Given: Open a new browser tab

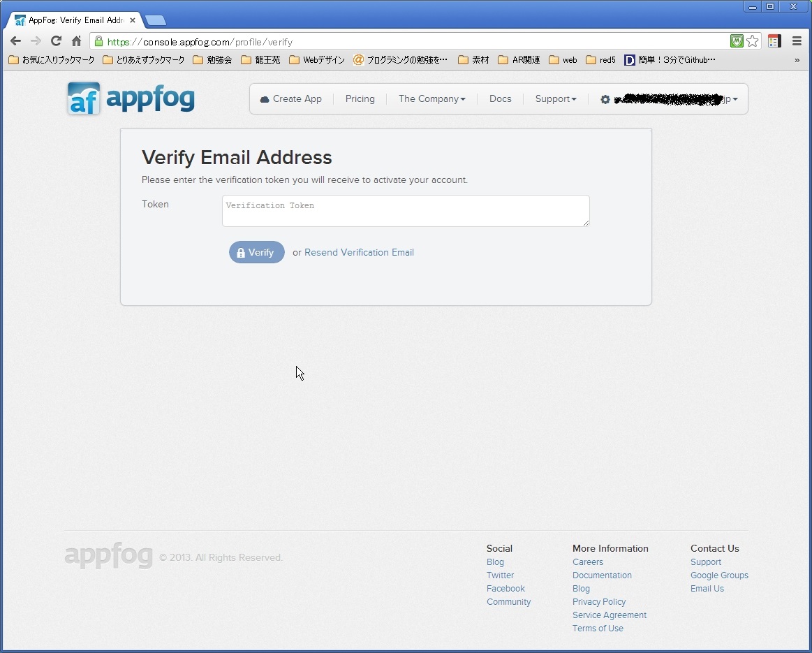Looking at the screenshot, I should tap(156, 20).
